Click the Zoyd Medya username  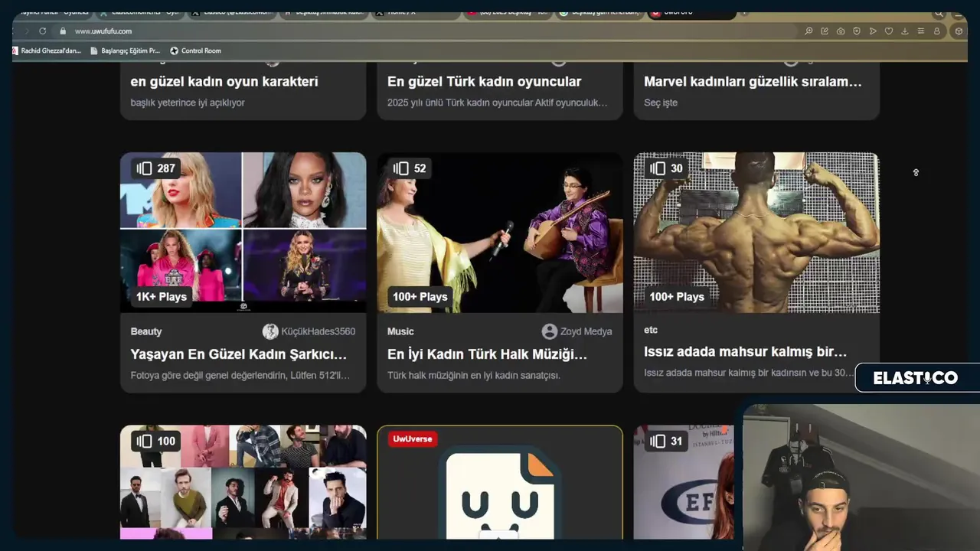586,331
